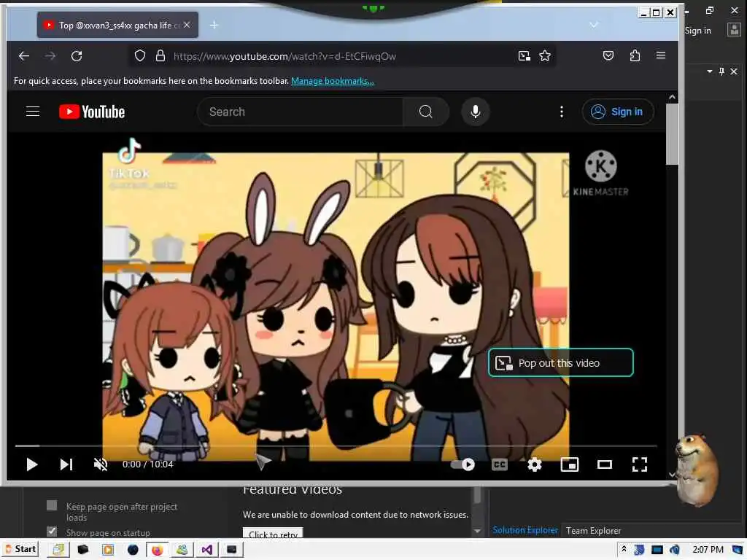This screenshot has width=747, height=560.
Task: Reload the current YouTube page
Action: point(77,56)
